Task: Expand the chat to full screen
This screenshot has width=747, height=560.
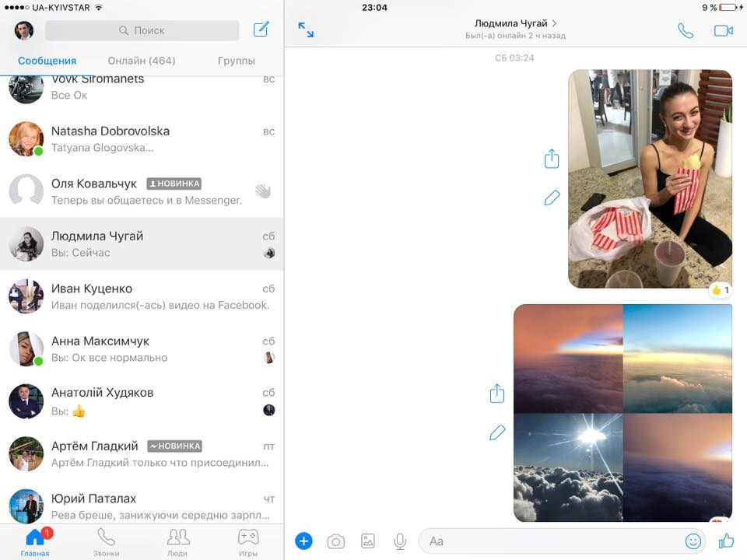Action: click(306, 30)
